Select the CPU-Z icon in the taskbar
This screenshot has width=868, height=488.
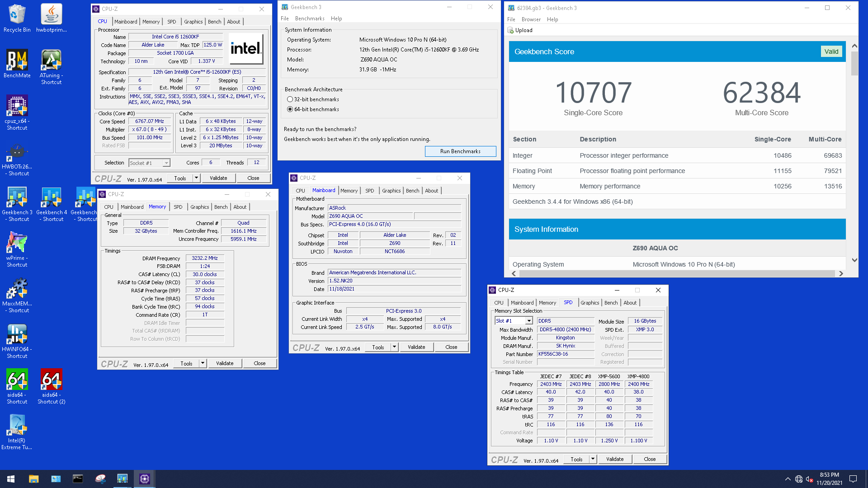pos(145,479)
